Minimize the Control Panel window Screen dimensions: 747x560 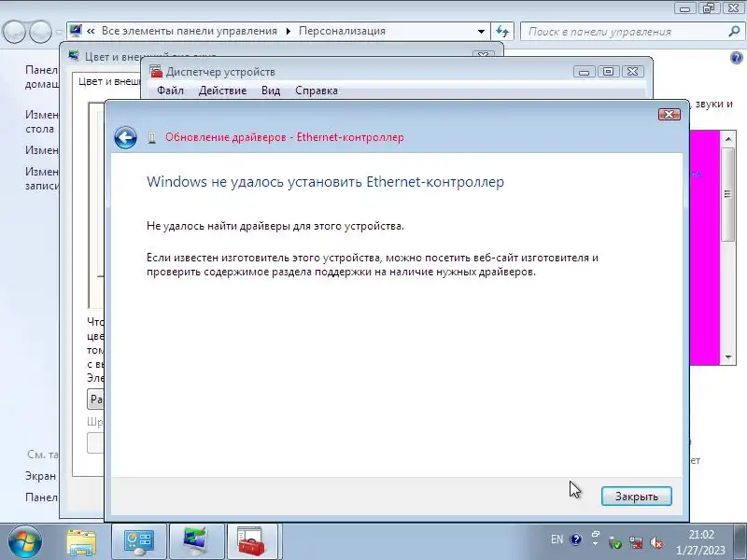[x=685, y=8]
